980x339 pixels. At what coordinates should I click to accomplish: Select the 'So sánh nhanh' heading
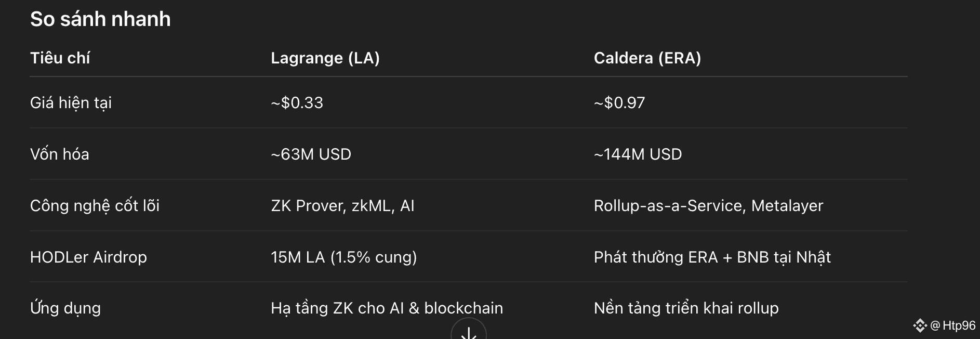pyautogui.click(x=100, y=19)
